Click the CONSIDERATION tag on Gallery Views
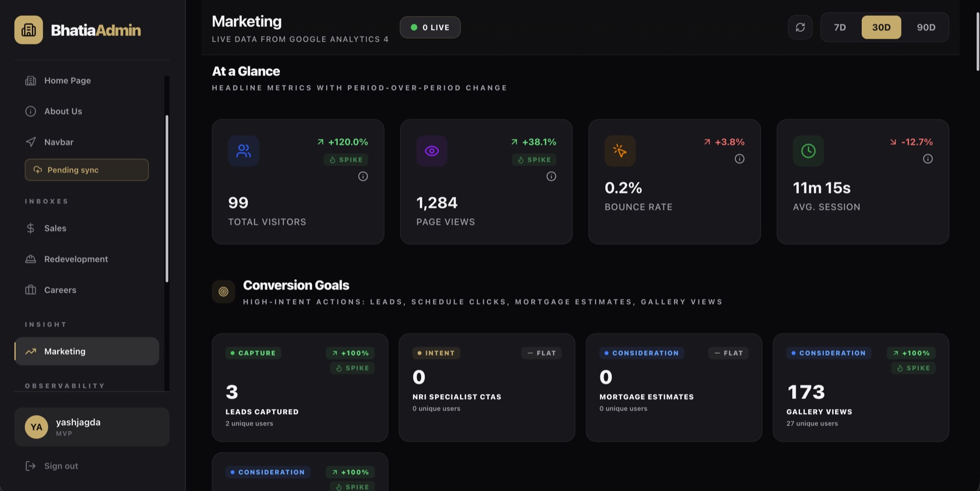980x491 pixels. (829, 353)
